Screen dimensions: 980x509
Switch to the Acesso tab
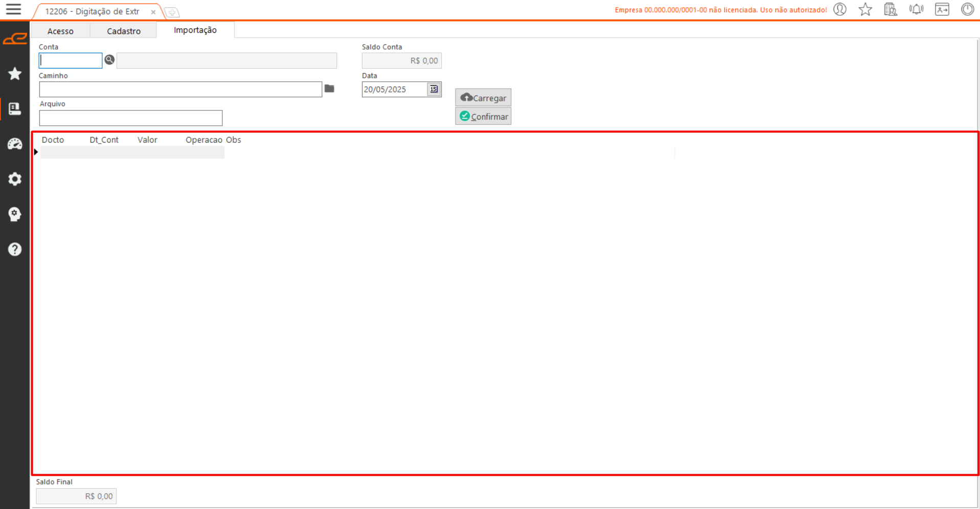tap(60, 31)
